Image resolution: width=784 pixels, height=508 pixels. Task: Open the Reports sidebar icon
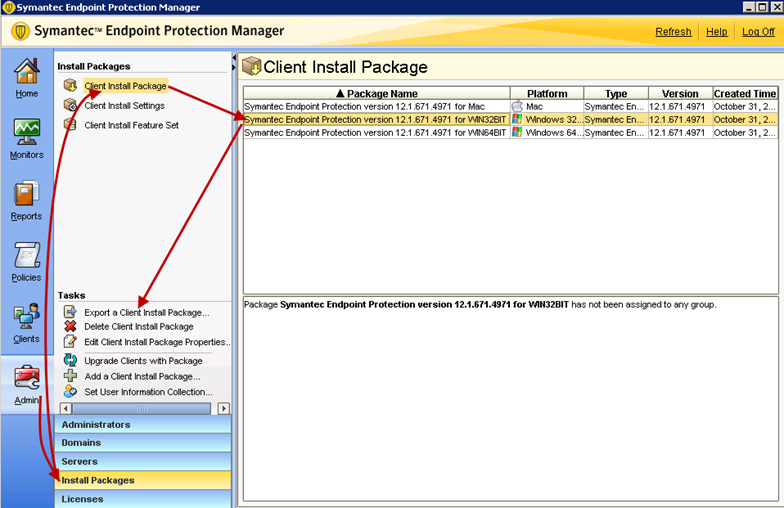(26, 195)
